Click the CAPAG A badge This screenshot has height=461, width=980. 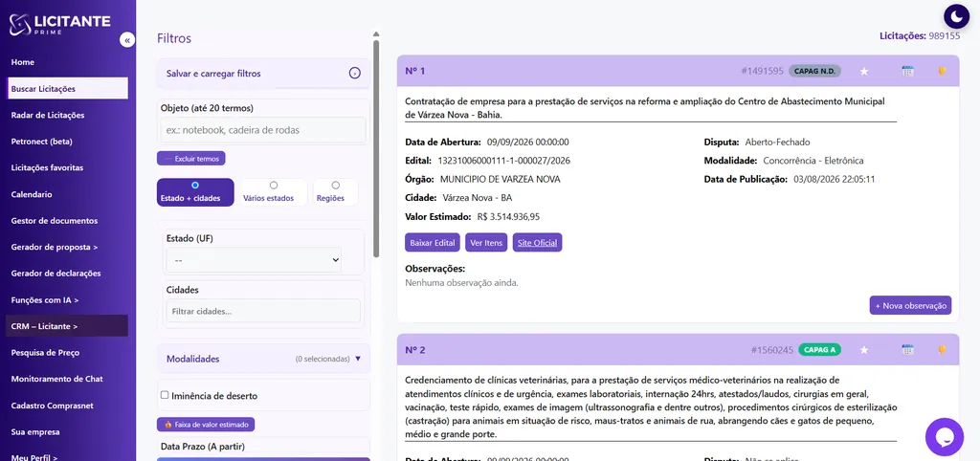click(x=818, y=350)
